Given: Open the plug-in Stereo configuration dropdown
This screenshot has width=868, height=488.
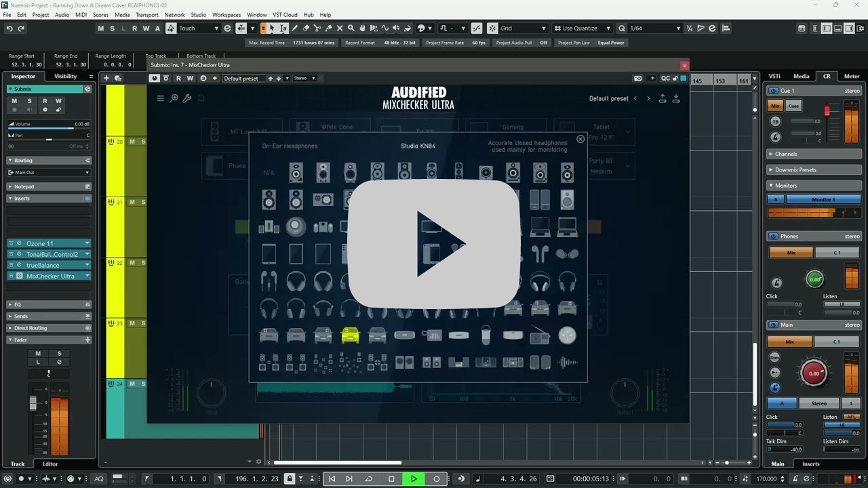Looking at the screenshot, I should [x=304, y=78].
